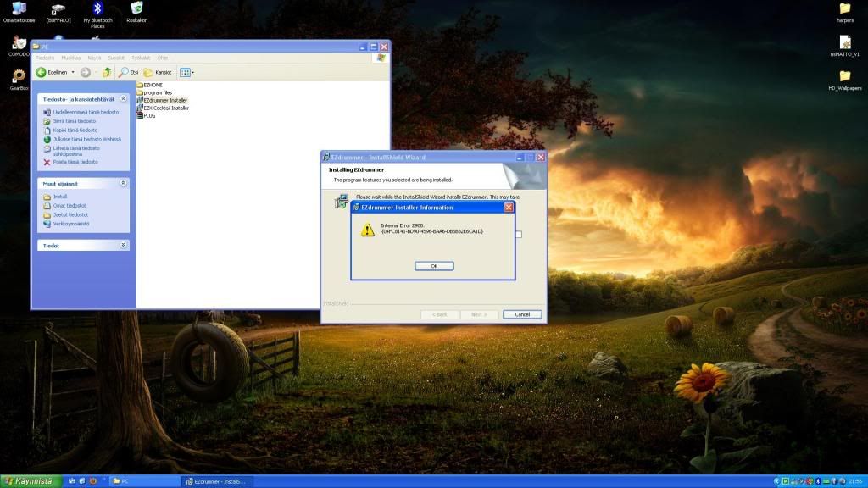Click the COMODO desktop icon
The width and height of the screenshot is (868, 488).
tap(19, 47)
